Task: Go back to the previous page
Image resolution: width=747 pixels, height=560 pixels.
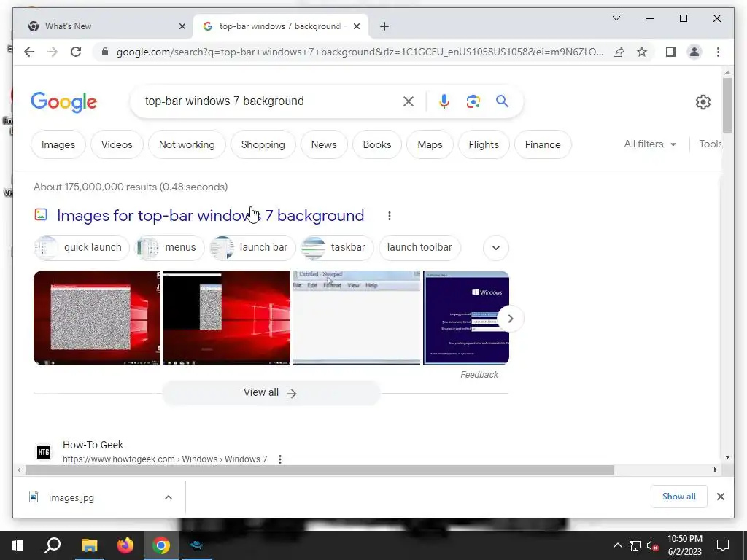Action: pos(29,52)
